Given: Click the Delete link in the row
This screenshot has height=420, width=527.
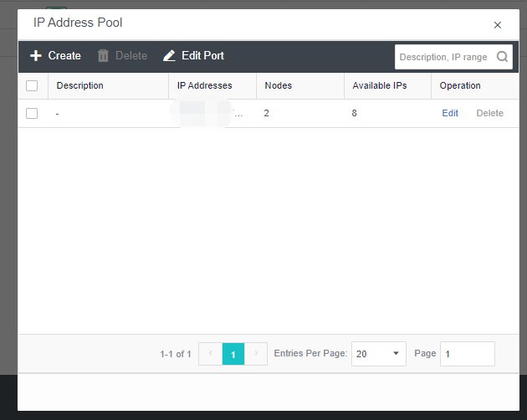Looking at the screenshot, I should (x=489, y=113).
